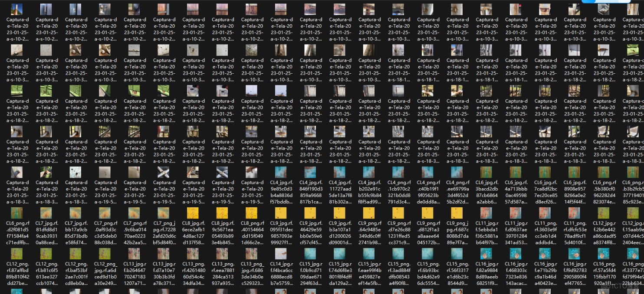The image size is (644, 294).
Task: Select image CL14_jpg.rf.f4bca6cc
Action: pyautogui.click(x=281, y=254)
